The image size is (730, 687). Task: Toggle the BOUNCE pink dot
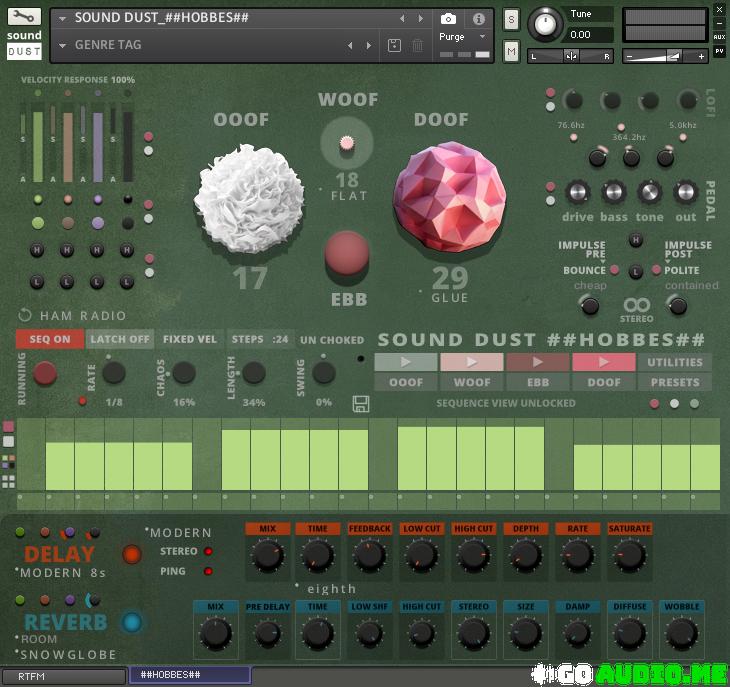(615, 269)
